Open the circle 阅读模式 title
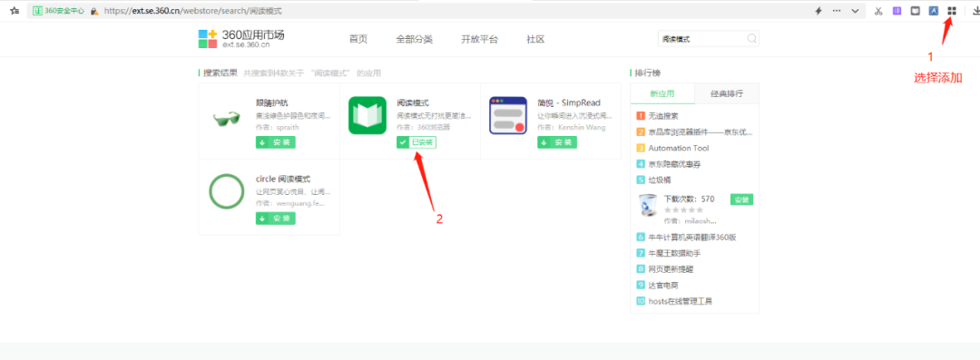 click(283, 179)
